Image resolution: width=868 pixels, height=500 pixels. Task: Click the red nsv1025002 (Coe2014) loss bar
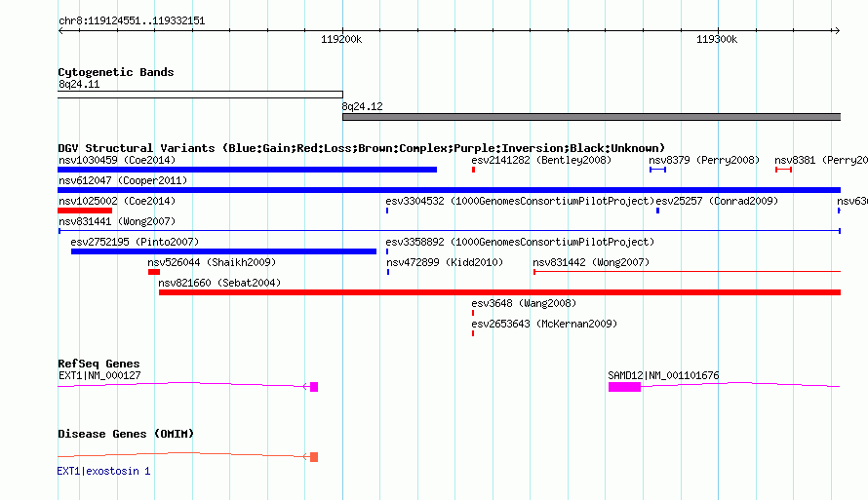85,211
